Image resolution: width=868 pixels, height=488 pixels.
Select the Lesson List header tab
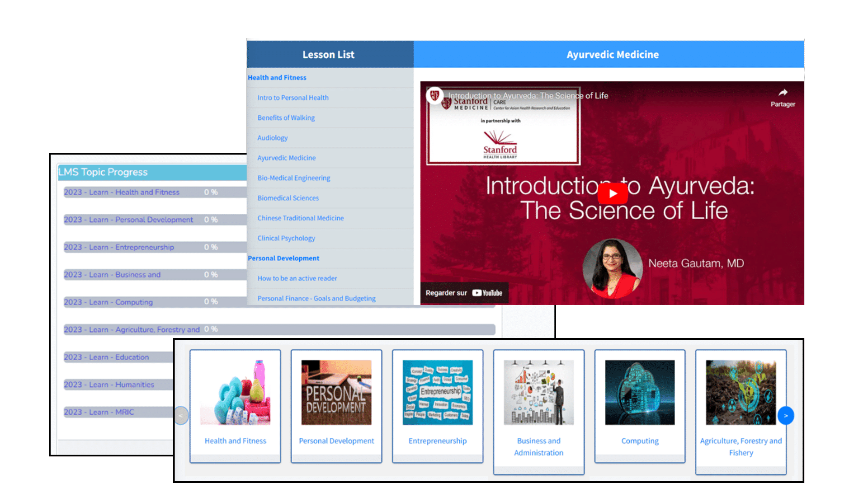pyautogui.click(x=329, y=55)
